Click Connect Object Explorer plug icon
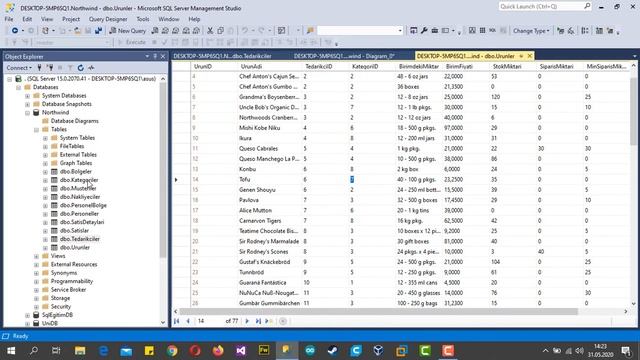This screenshot has width=640, height=360. tap(39, 68)
